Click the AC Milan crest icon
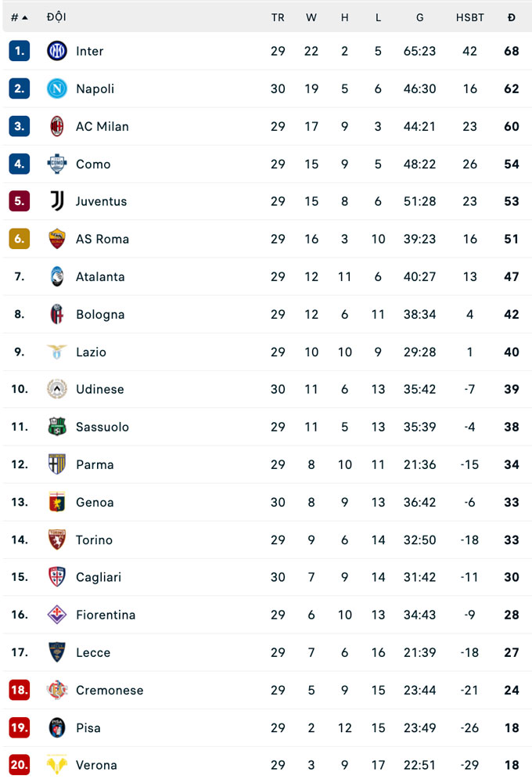 [57, 126]
